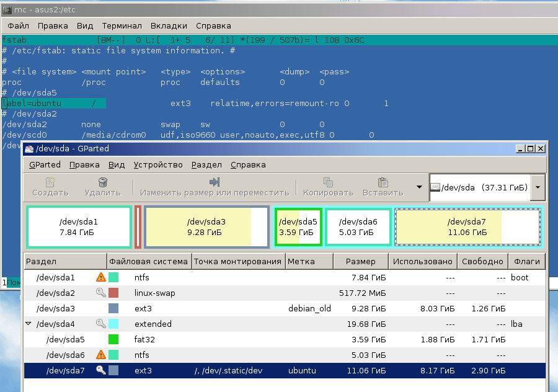Select /dev/sda (37.31 ГиБ) device combo box

tap(487, 187)
